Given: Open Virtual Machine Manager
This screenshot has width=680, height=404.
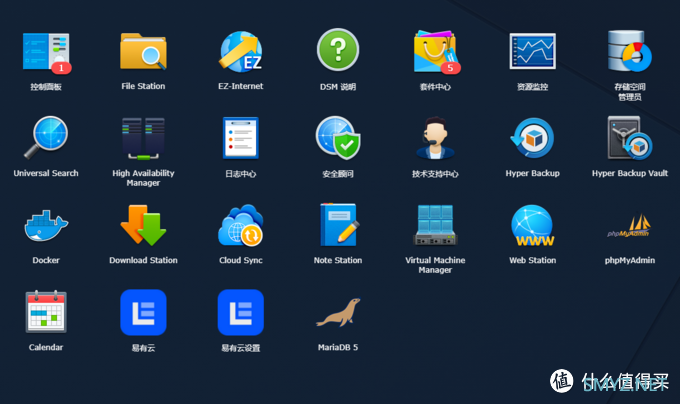Looking at the screenshot, I should click(435, 225).
